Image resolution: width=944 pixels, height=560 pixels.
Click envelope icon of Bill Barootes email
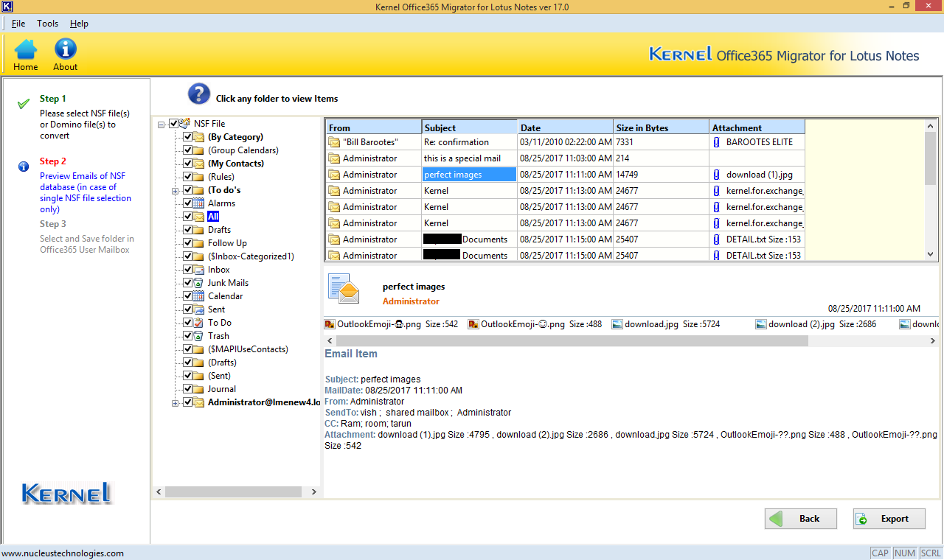pos(334,142)
